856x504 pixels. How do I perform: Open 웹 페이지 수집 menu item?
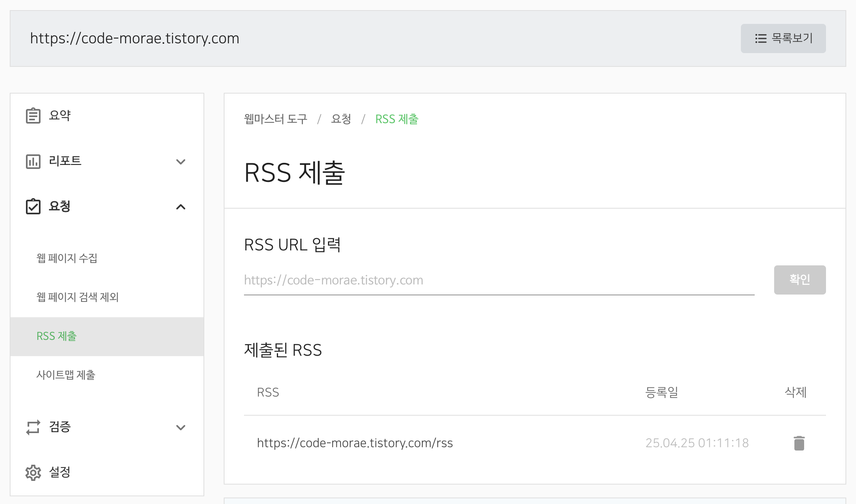pyautogui.click(x=67, y=258)
